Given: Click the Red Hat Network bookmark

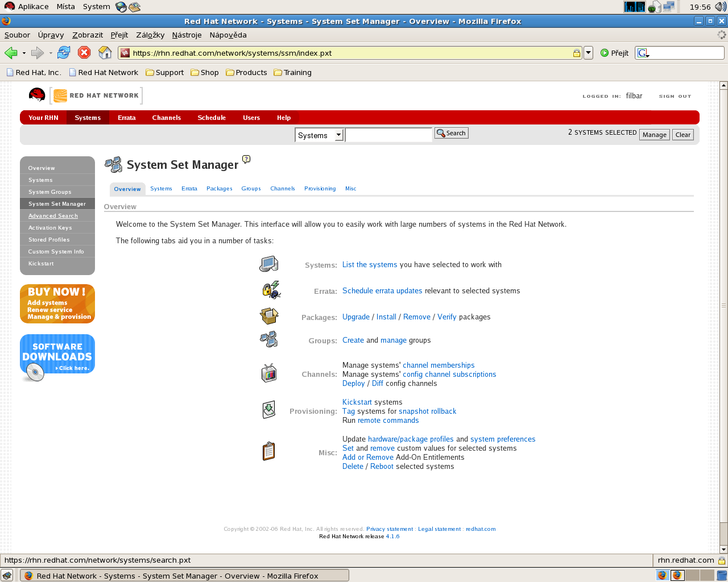Looking at the screenshot, I should click(x=104, y=72).
